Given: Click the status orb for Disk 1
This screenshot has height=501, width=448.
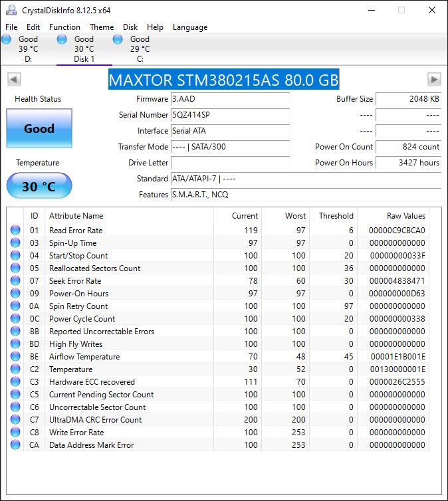Looking at the screenshot, I should [62, 39].
